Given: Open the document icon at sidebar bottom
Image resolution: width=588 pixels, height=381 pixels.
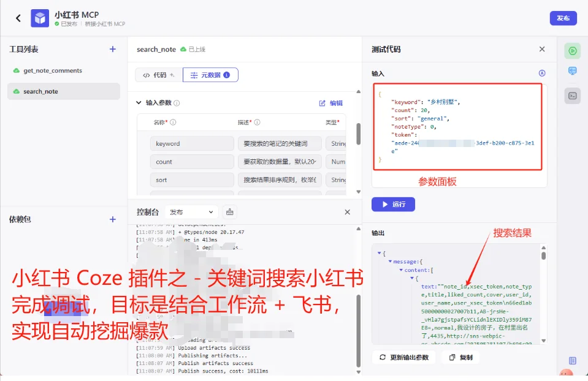Looking at the screenshot, I should click(573, 360).
